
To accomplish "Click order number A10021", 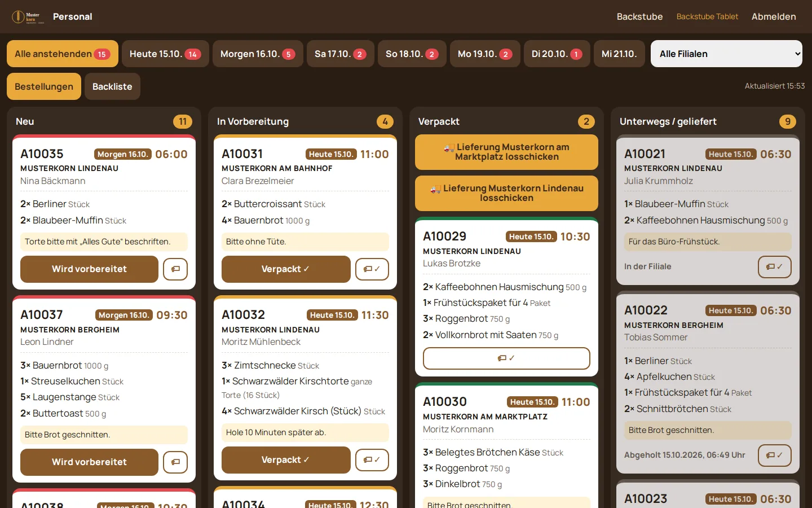I will (645, 154).
